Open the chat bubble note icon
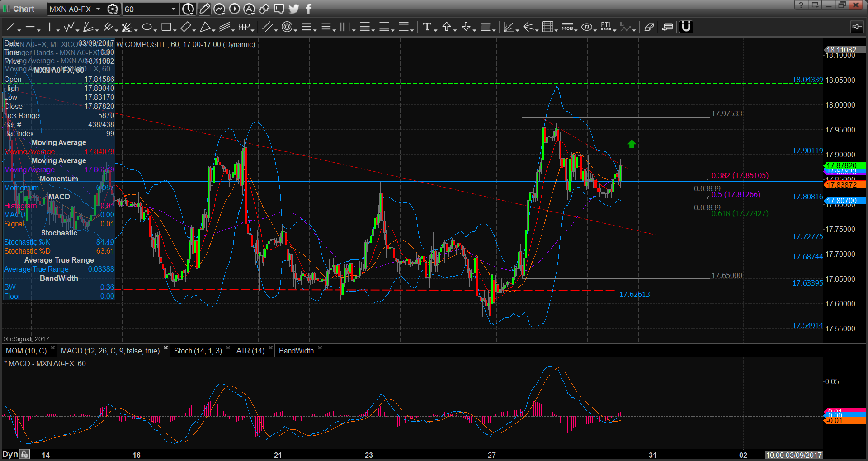The height and width of the screenshot is (461, 868). [279, 9]
